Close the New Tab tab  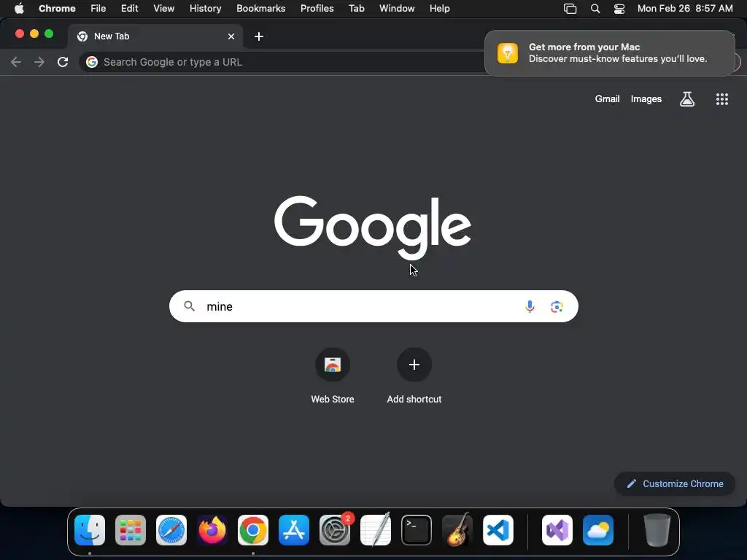point(231,36)
